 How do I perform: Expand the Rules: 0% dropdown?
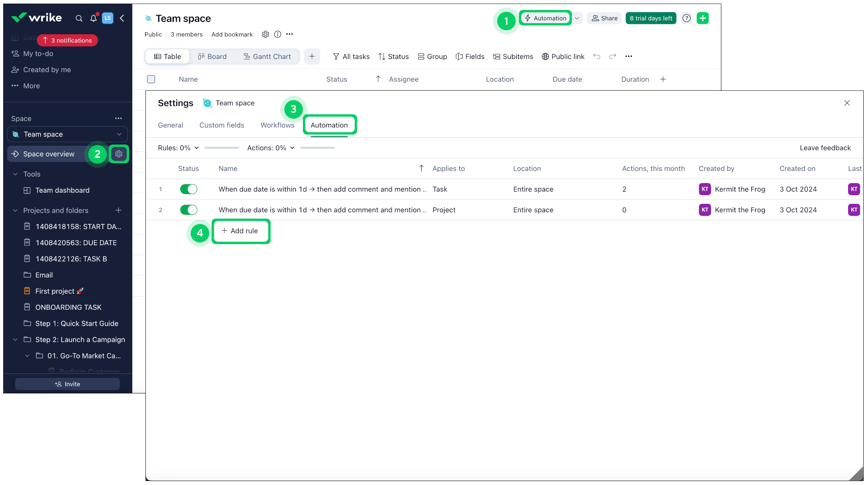tap(178, 148)
